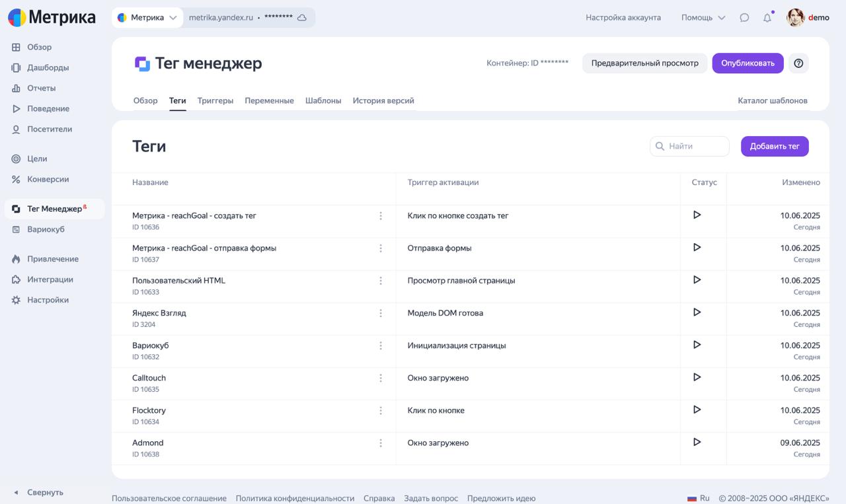Click the help question mark icon
The width and height of the screenshot is (846, 504).
798,63
